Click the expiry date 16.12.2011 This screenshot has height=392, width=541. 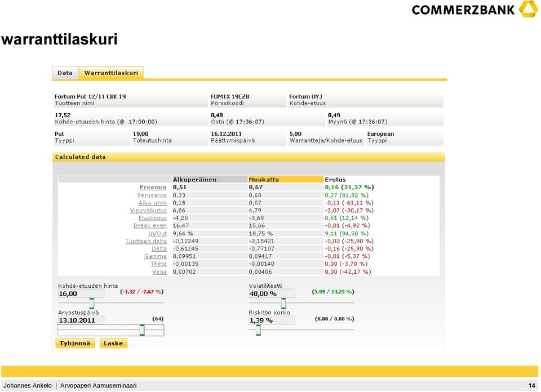227,134
